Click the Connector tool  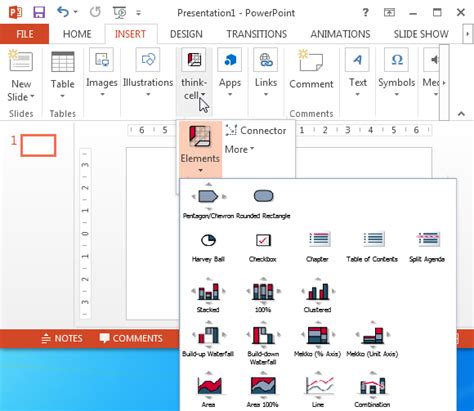pyautogui.click(x=256, y=131)
